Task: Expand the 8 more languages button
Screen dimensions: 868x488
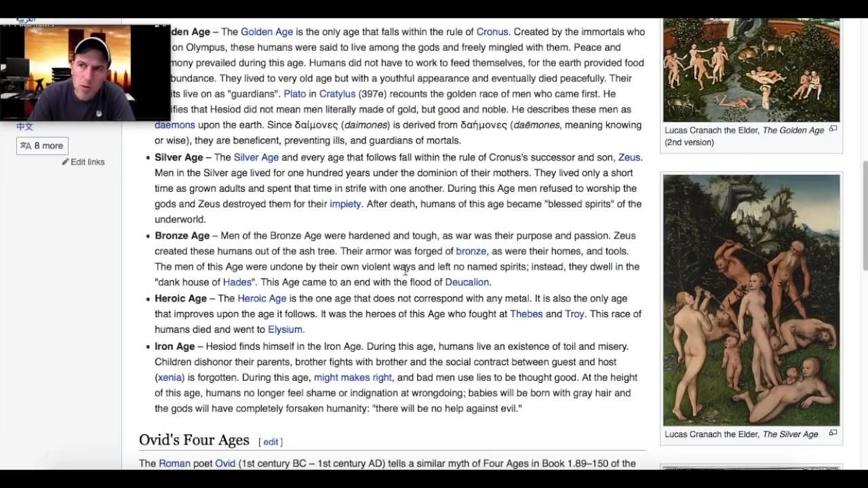Action: pos(42,146)
